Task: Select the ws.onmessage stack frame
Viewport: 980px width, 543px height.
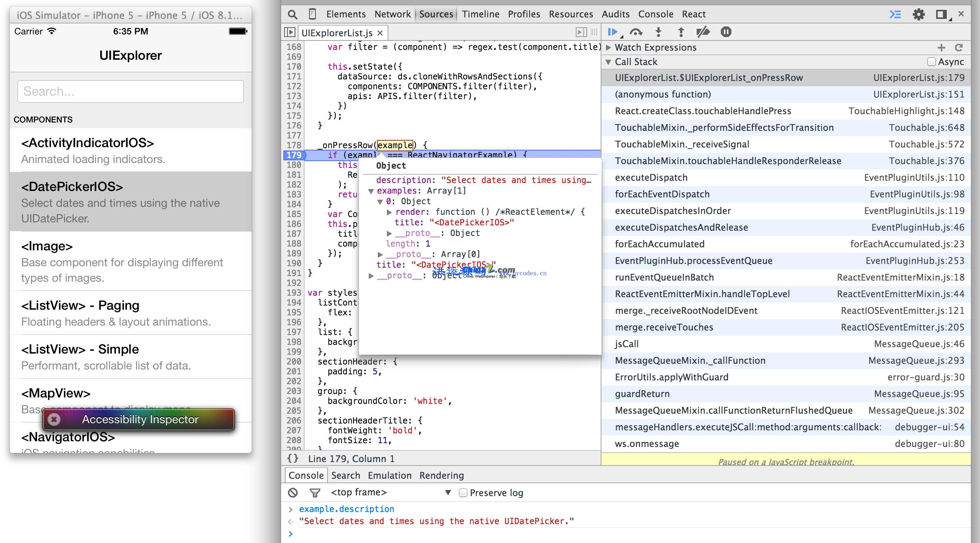Action: coord(786,444)
